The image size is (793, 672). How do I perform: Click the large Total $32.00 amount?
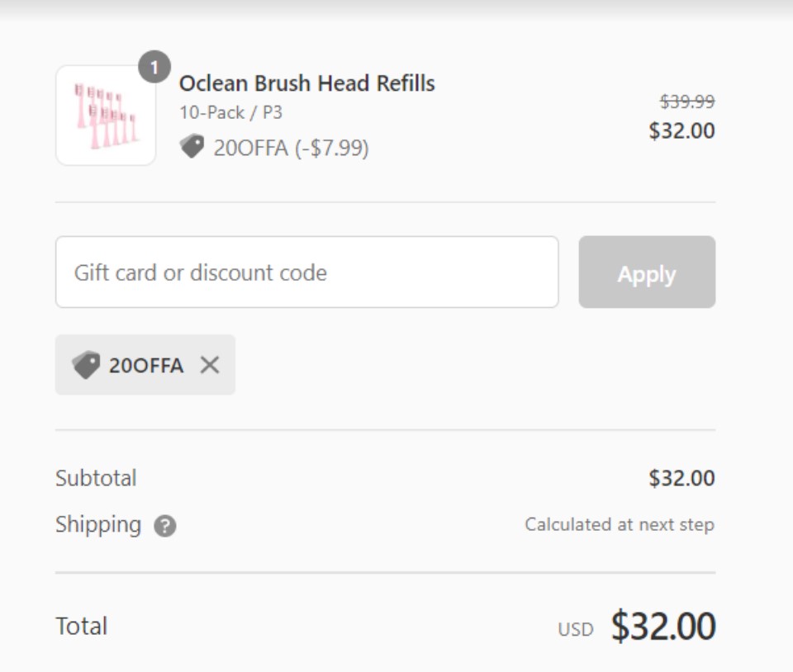[x=663, y=626]
